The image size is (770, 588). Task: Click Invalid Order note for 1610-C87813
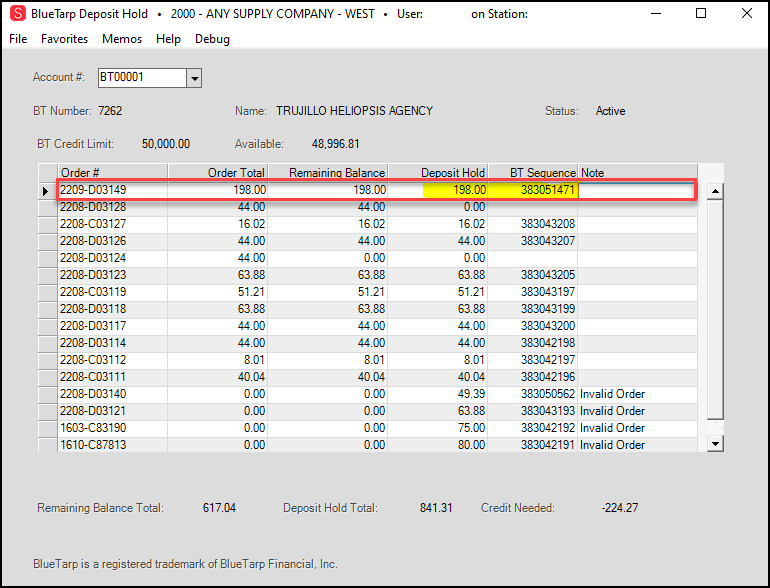(x=637, y=445)
